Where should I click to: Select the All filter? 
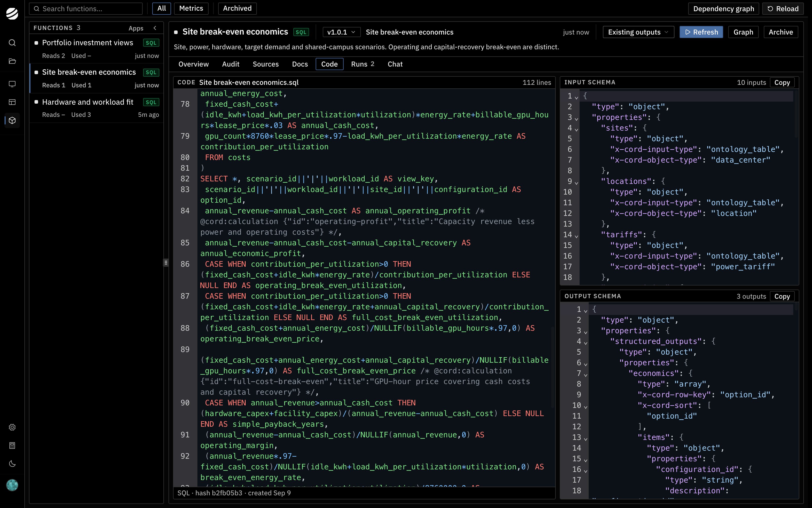(x=161, y=8)
